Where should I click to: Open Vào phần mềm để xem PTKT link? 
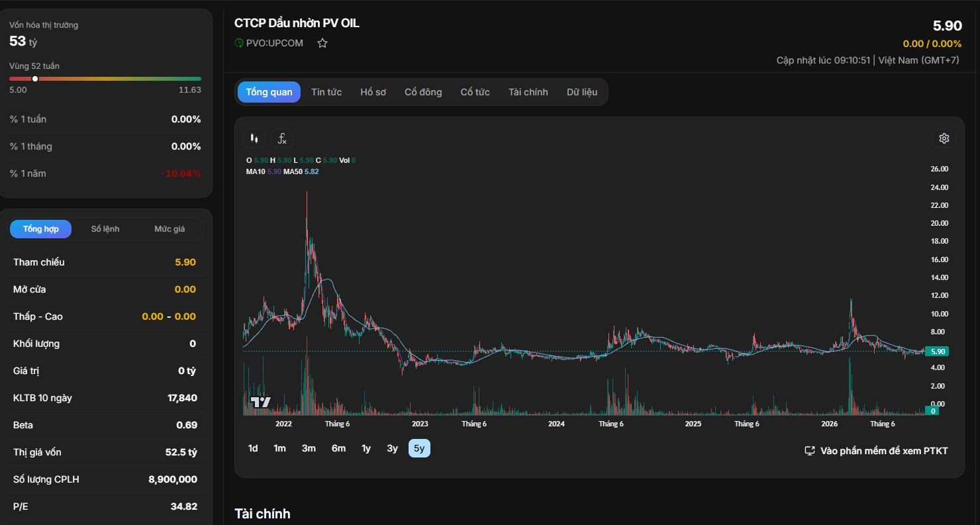(884, 451)
